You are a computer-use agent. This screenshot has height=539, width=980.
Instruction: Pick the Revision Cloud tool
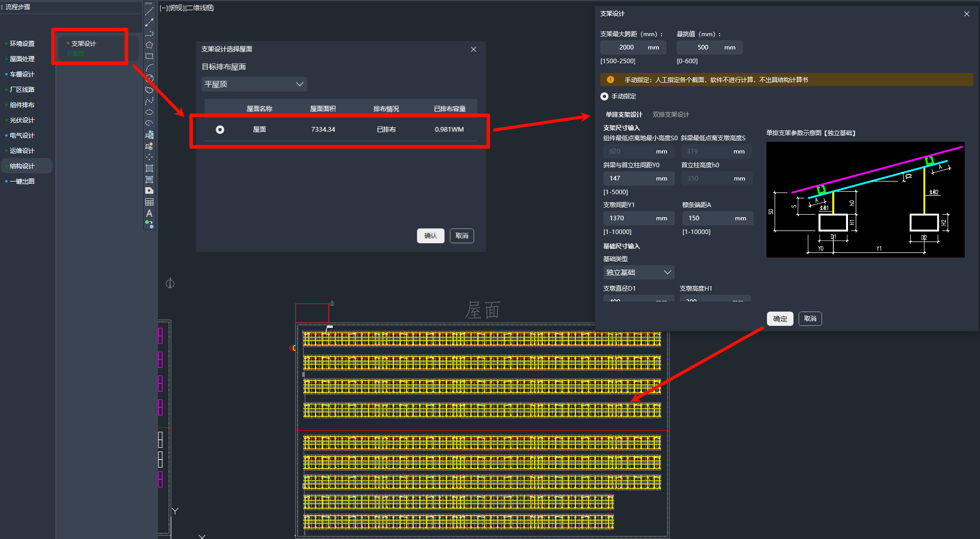(x=149, y=90)
